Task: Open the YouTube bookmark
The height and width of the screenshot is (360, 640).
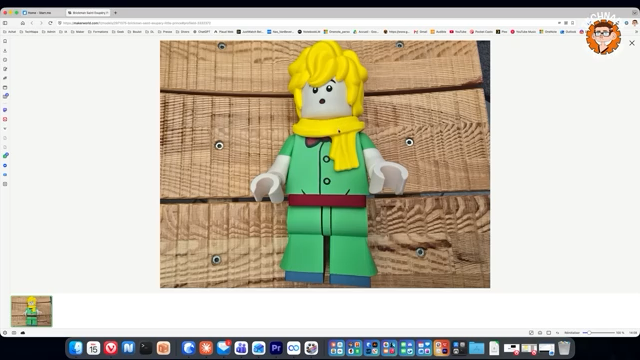Action: 458,31
